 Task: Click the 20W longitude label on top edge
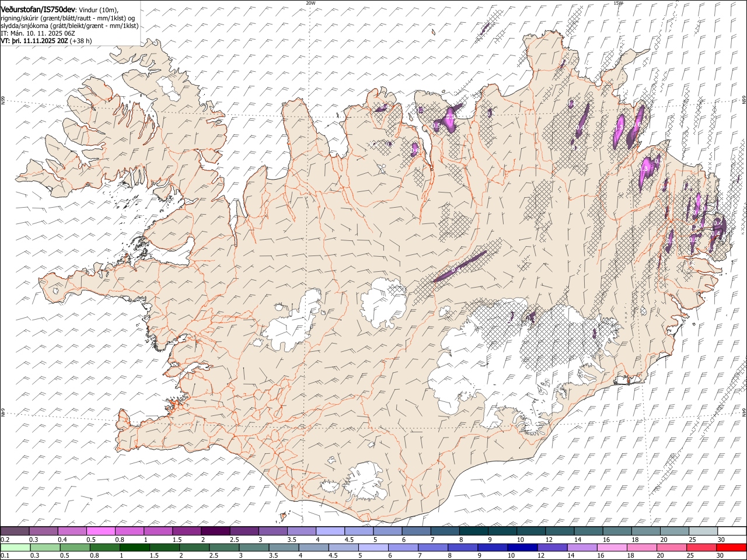pyautogui.click(x=310, y=3)
